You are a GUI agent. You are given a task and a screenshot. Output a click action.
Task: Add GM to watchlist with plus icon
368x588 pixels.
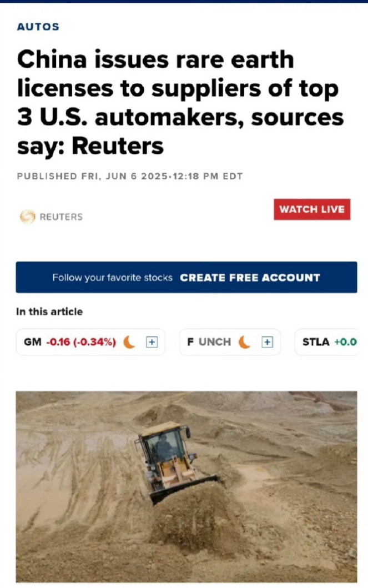coord(152,342)
